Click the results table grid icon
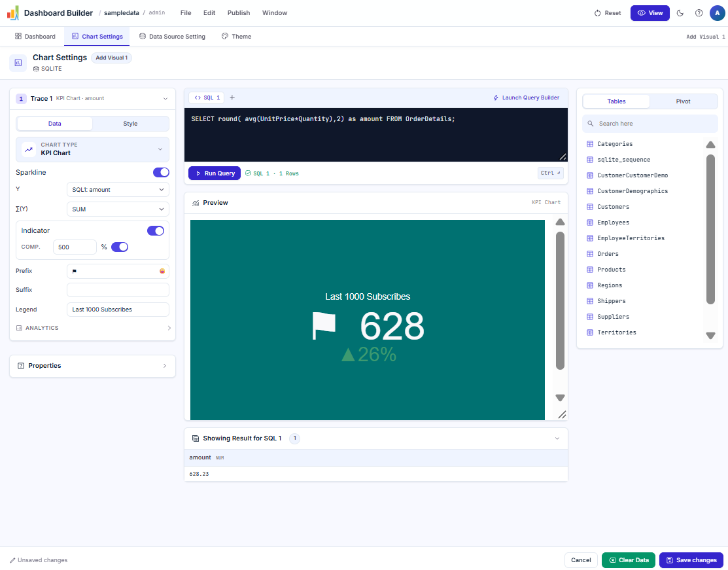The width and height of the screenshot is (728, 570). pos(196,438)
